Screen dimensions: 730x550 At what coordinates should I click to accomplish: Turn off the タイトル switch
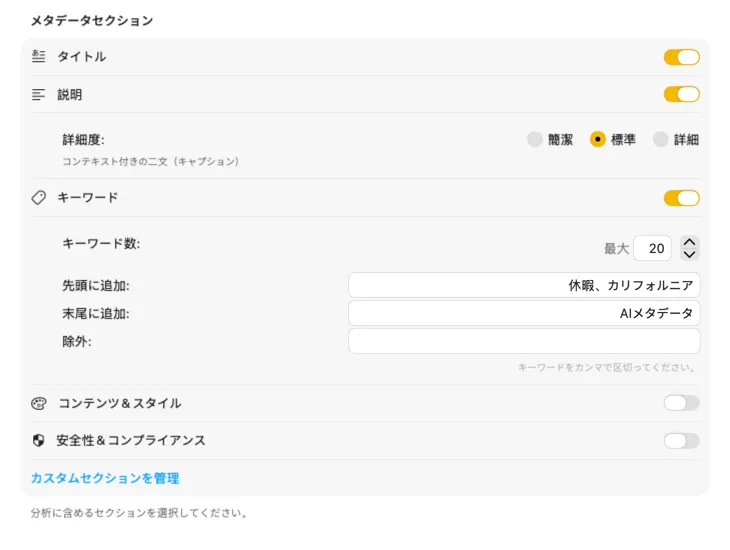[682, 57]
